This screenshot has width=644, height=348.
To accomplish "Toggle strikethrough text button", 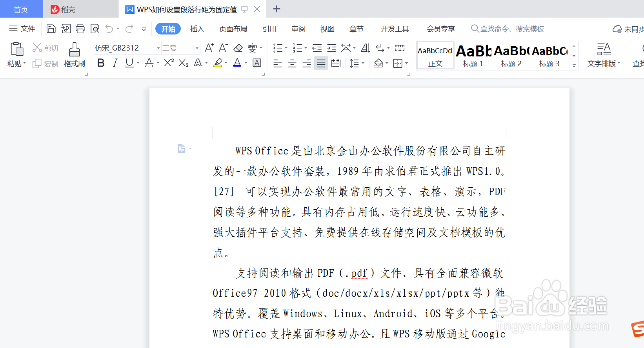I will [149, 63].
